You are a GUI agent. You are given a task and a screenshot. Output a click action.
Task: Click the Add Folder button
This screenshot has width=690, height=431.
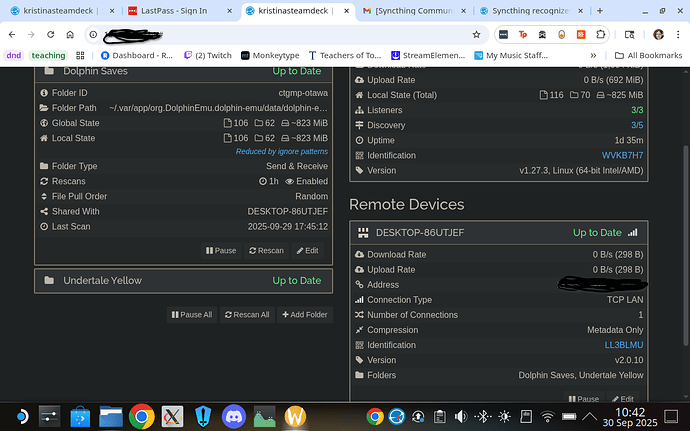click(305, 315)
